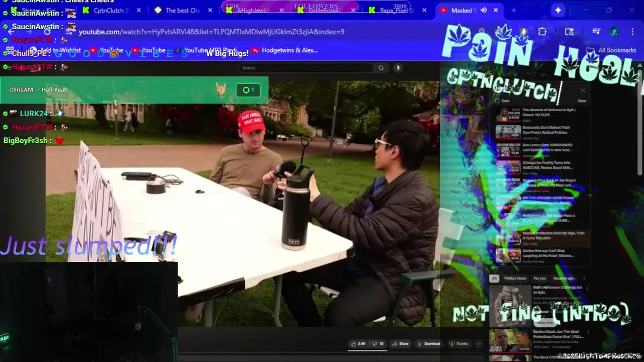Open YouTube MP3 Playlist bookmark
The height and width of the screenshot is (362, 644).
(205, 50)
